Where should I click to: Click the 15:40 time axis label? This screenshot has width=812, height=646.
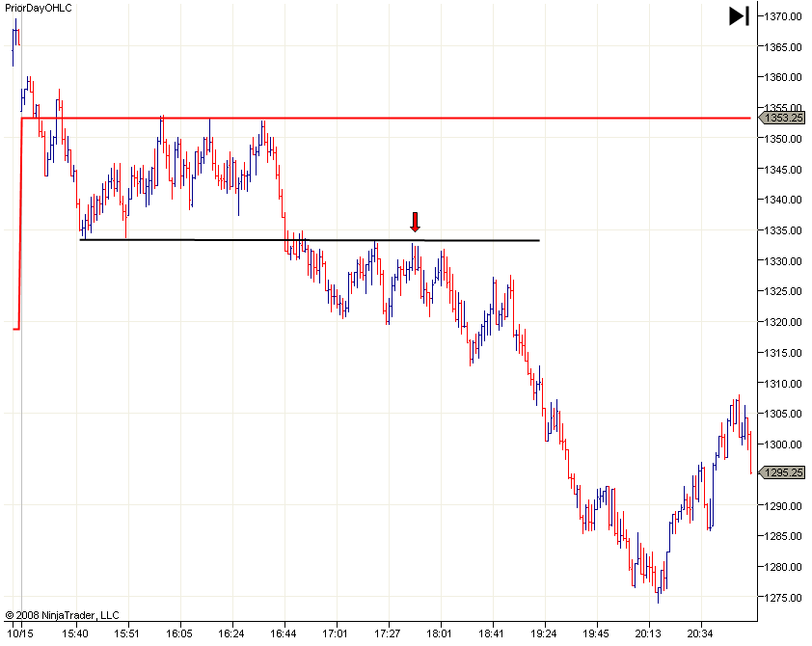[x=75, y=633]
